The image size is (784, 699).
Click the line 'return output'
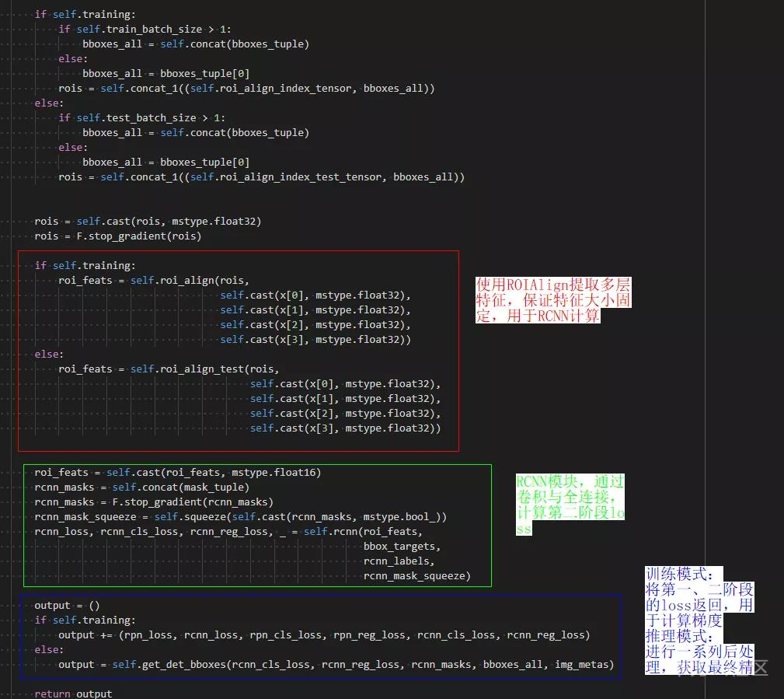[73, 694]
